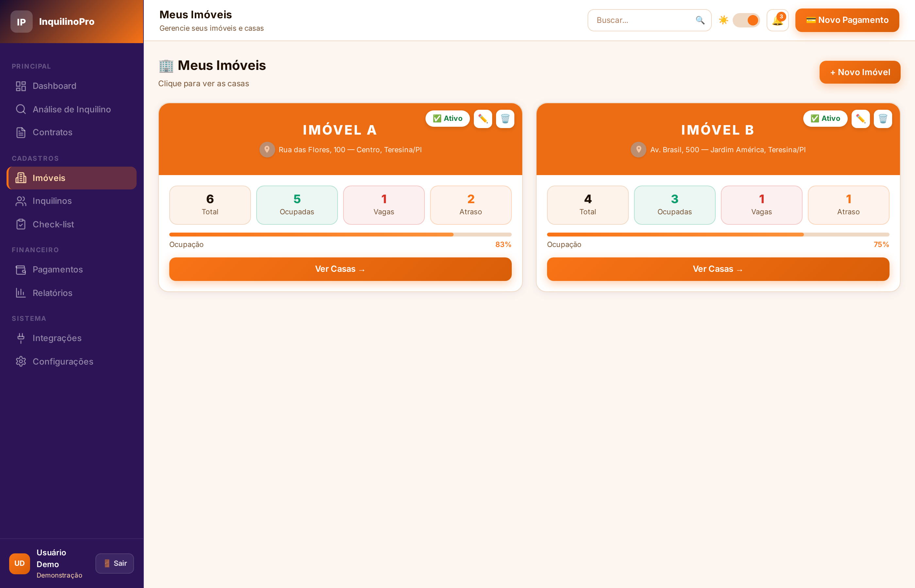Delete Imóvel B using trash icon
Image resolution: width=915 pixels, height=588 pixels.
point(883,119)
